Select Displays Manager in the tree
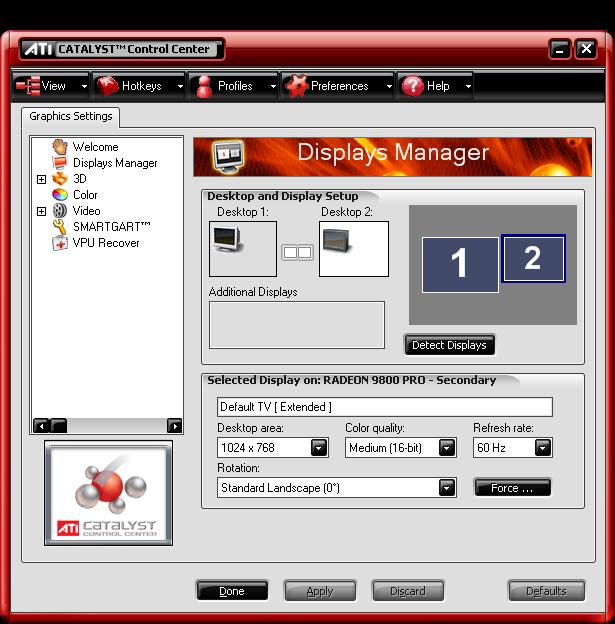The image size is (615, 624). (x=115, y=163)
